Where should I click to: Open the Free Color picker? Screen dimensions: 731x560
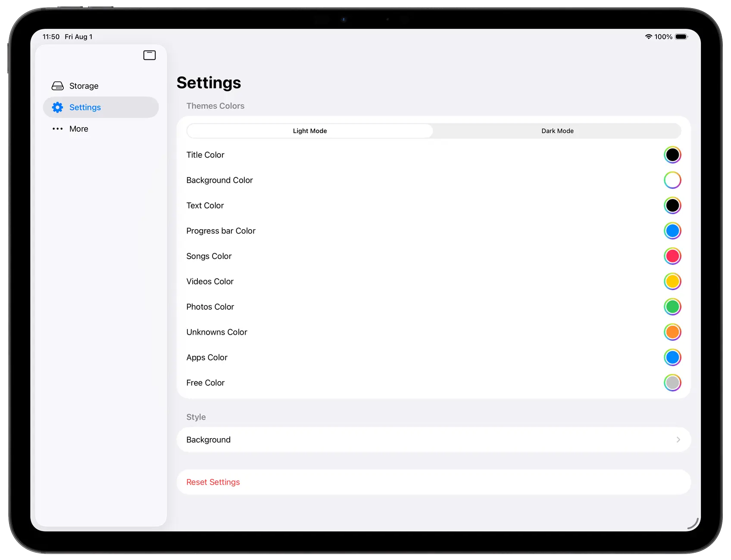pyautogui.click(x=672, y=383)
